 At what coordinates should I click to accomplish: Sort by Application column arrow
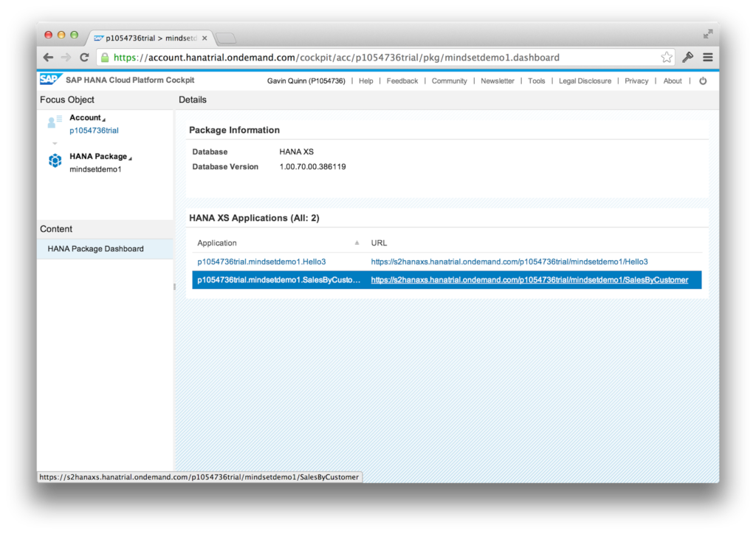[x=357, y=243]
